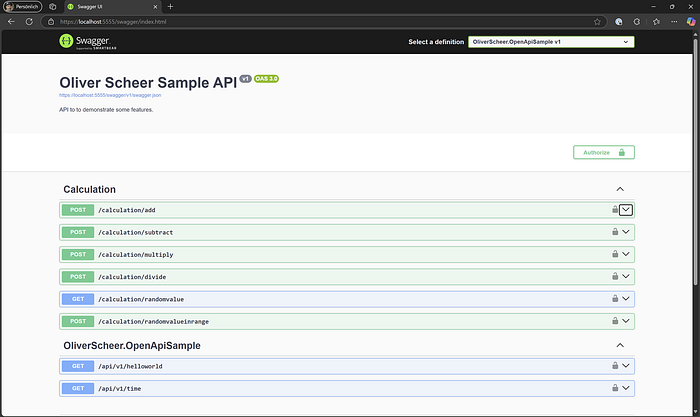The width and height of the screenshot is (700, 417).
Task: Open a new browser tab
Action: (170, 7)
